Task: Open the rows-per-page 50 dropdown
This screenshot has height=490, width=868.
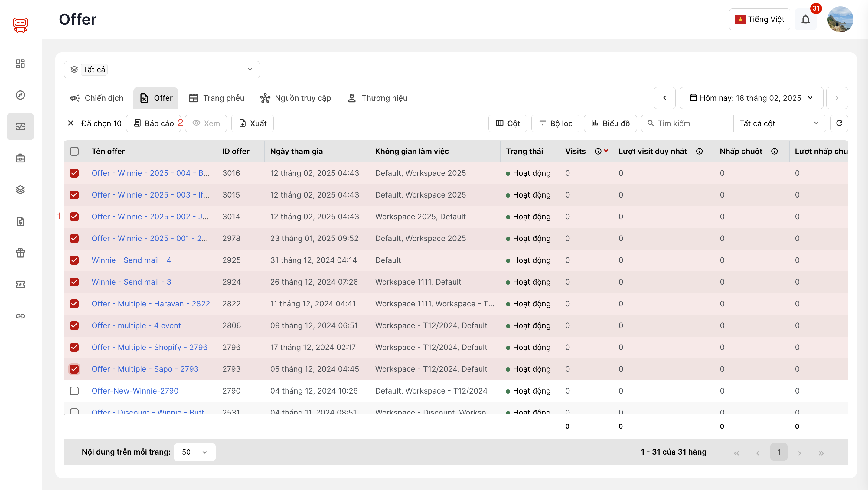Action: click(194, 452)
